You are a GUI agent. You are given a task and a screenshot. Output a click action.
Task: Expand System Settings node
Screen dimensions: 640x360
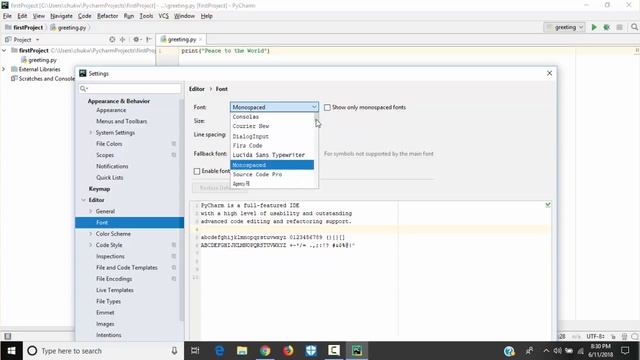(91, 133)
